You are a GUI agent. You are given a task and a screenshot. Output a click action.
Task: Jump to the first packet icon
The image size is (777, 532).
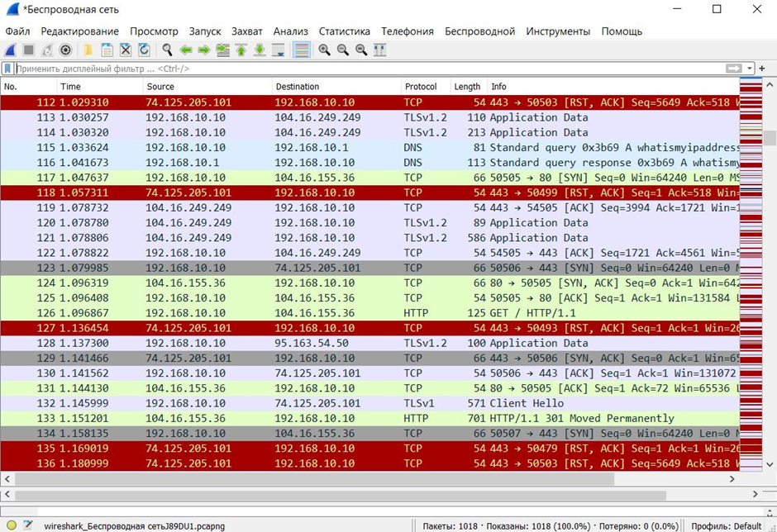(x=241, y=50)
